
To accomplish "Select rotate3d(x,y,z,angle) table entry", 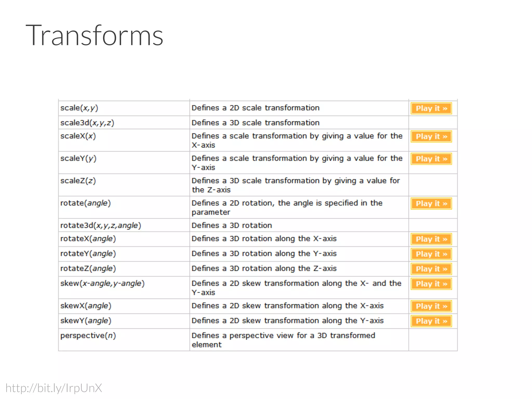I will 101,225.
